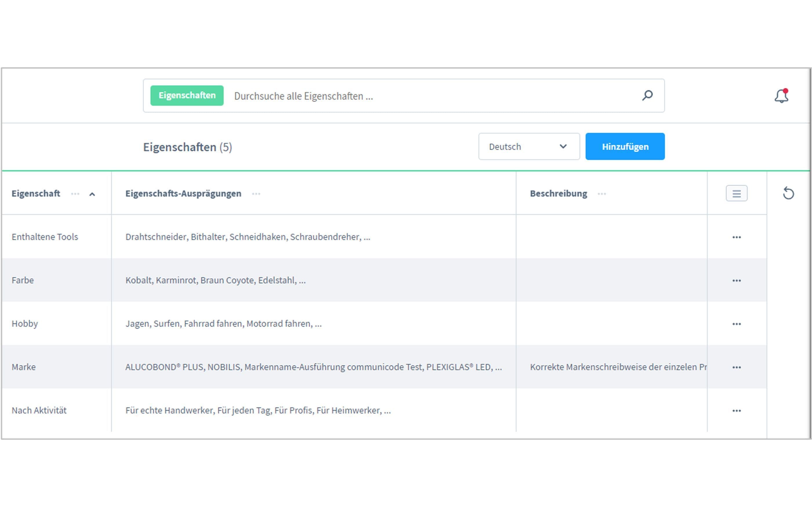Open the search via magnifier icon
This screenshot has width=812, height=507.
647,96
